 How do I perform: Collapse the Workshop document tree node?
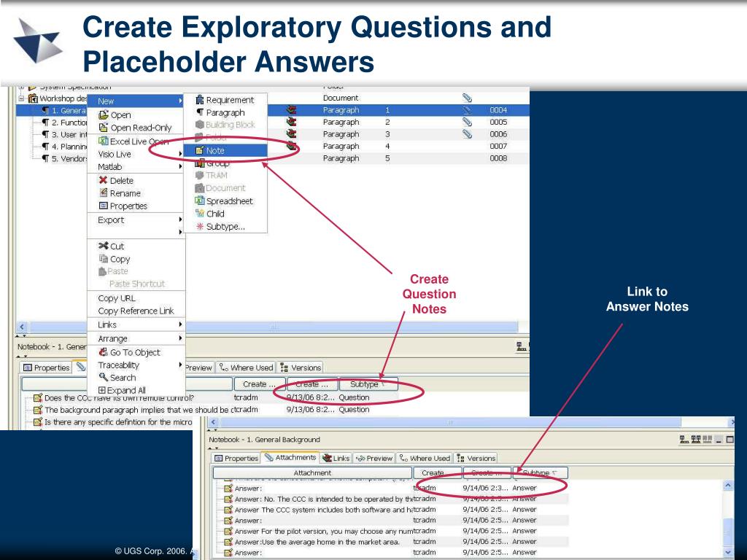(x=21, y=98)
